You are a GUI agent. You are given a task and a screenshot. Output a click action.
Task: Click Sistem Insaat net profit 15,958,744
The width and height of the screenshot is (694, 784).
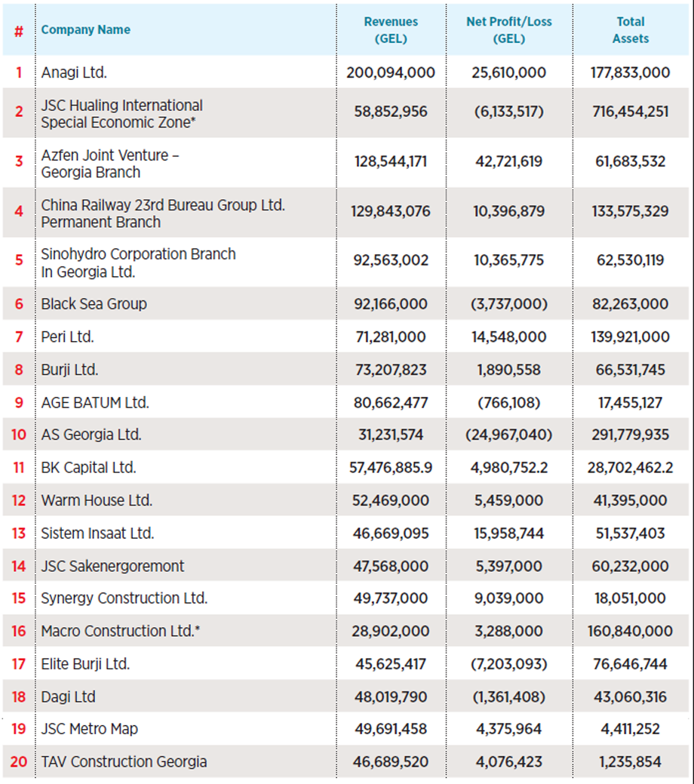point(508,533)
